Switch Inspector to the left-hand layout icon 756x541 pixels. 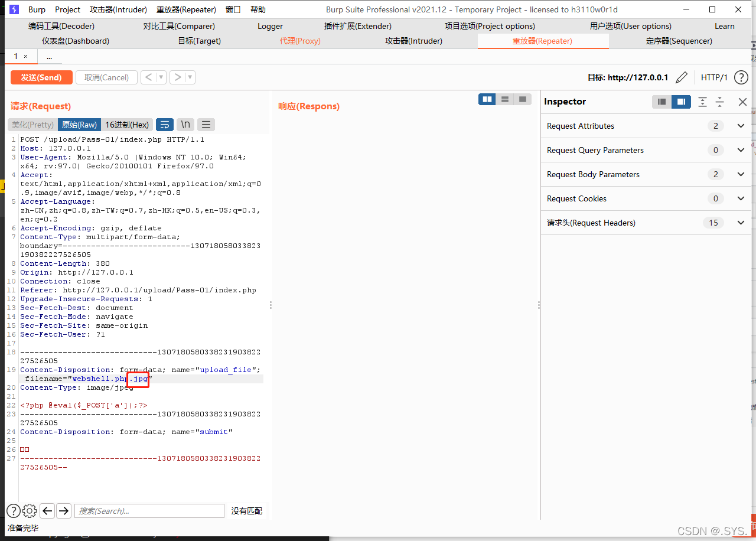pos(662,102)
